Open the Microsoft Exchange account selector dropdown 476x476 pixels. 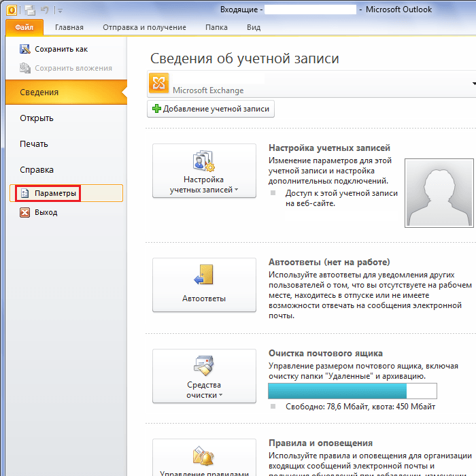311,84
